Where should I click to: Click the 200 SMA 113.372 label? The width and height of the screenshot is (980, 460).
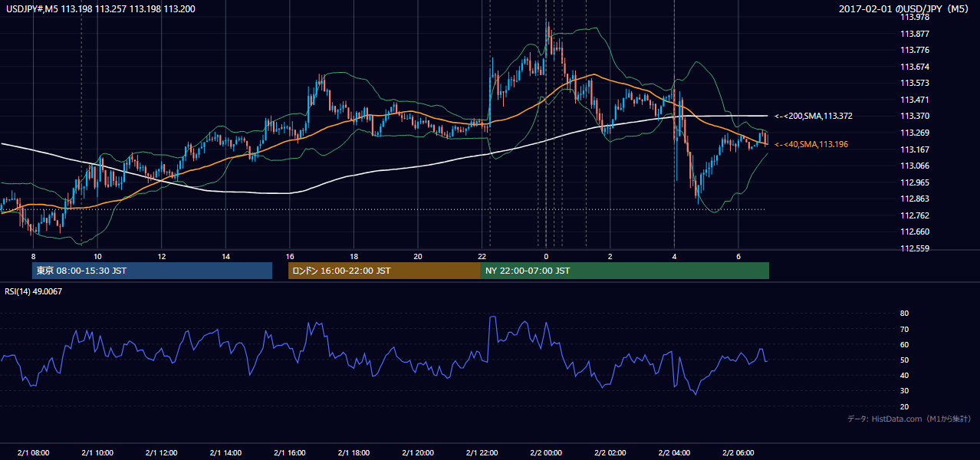pyautogui.click(x=814, y=116)
